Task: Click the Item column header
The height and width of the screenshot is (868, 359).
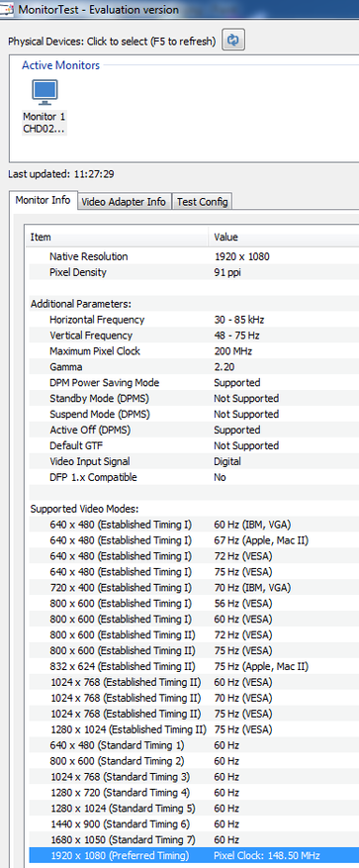Action: point(117,237)
